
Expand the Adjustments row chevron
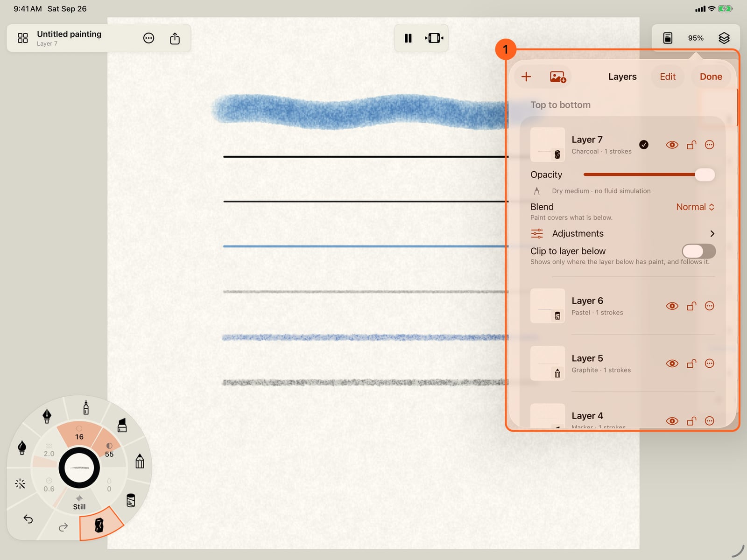(712, 233)
